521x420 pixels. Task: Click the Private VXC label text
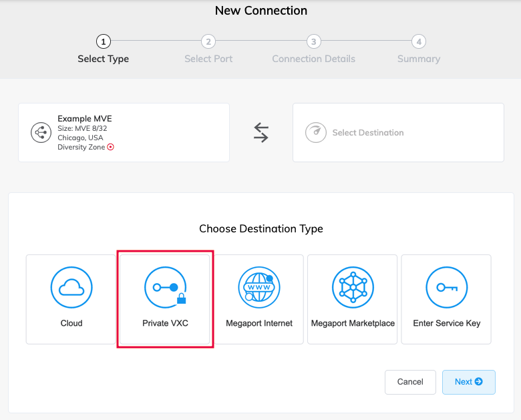(x=165, y=323)
